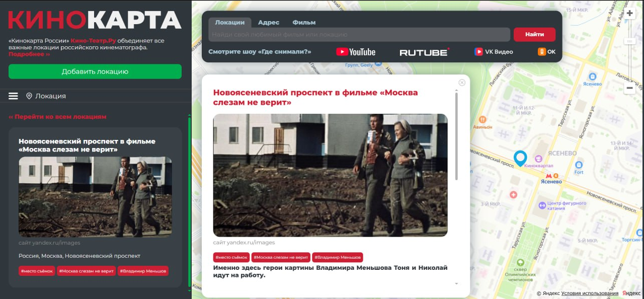Open the Кино-Театр.Ру link
The image size is (644, 299).
point(93,41)
